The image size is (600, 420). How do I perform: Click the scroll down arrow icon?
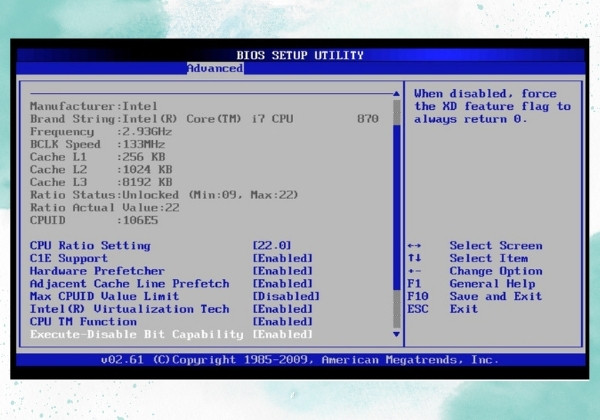[396, 334]
